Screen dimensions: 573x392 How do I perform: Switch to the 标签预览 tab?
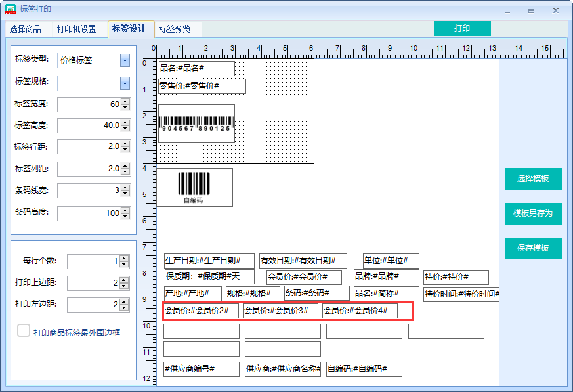click(x=175, y=29)
